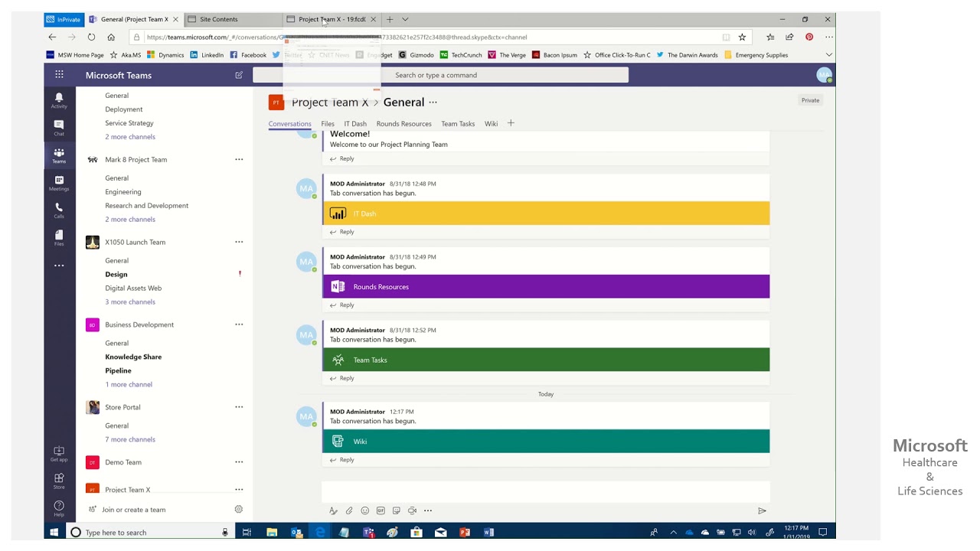Start a new chat with compose icon
980x551 pixels.
[239, 75]
